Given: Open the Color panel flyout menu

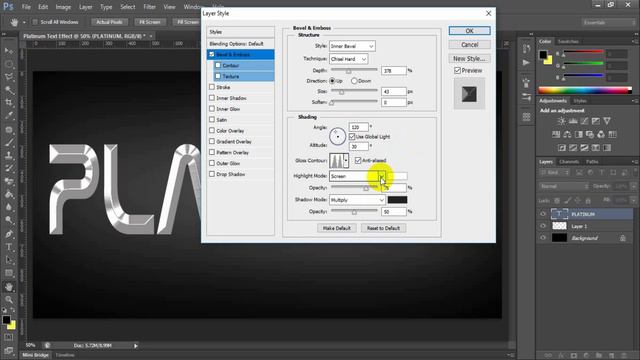Looking at the screenshot, I should point(635,41).
